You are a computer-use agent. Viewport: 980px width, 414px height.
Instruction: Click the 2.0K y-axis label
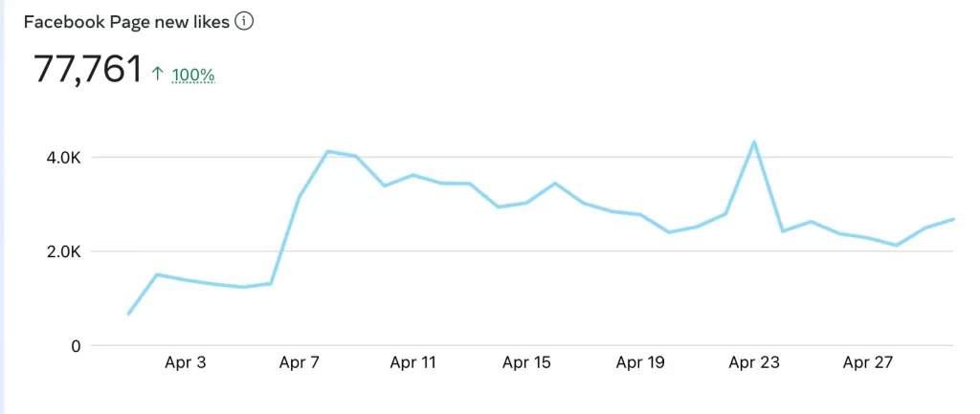click(x=64, y=251)
